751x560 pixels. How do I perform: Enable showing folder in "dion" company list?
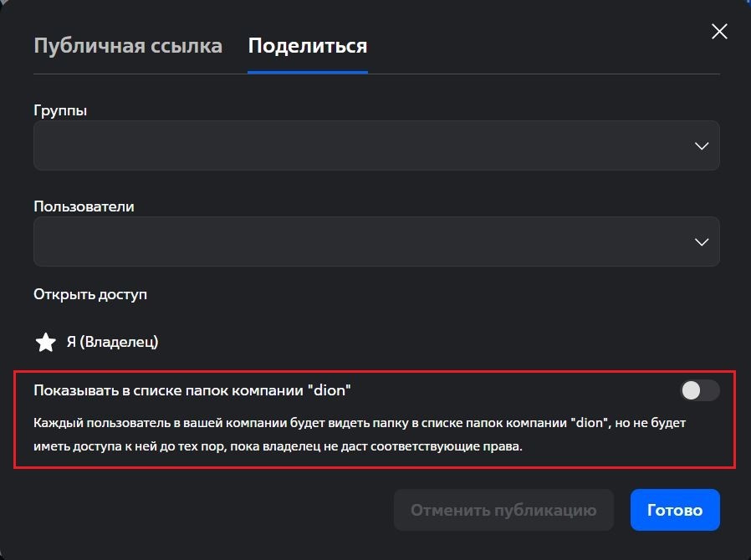699,390
